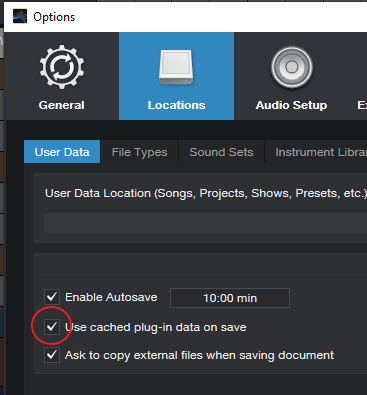Switch to the User Data tab

tap(62, 152)
